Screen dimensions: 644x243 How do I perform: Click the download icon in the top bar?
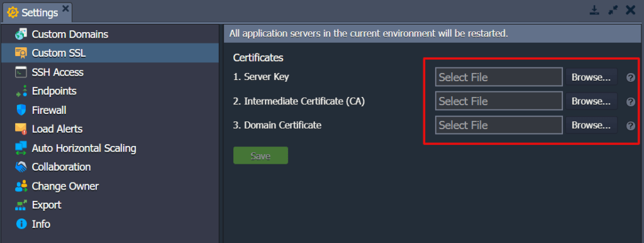point(594,10)
